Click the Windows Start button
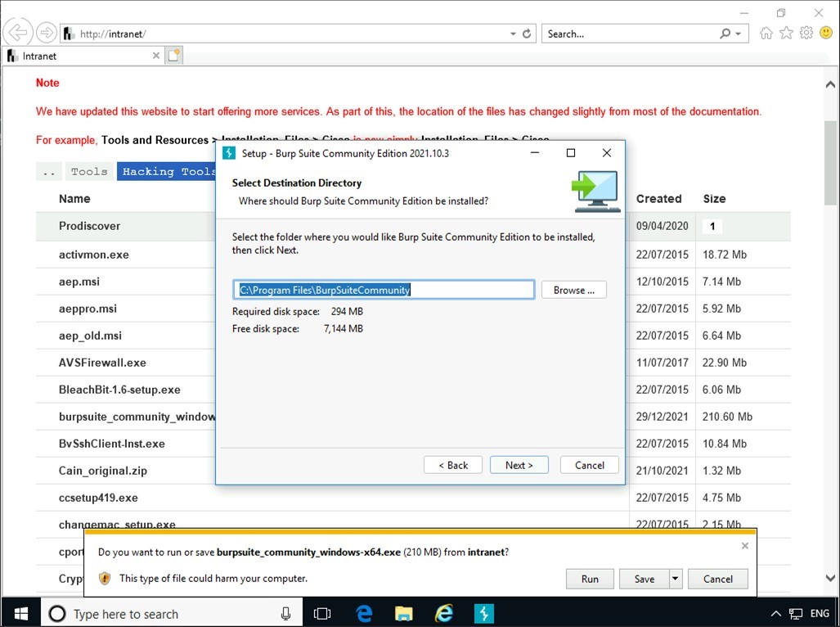 click(19, 613)
